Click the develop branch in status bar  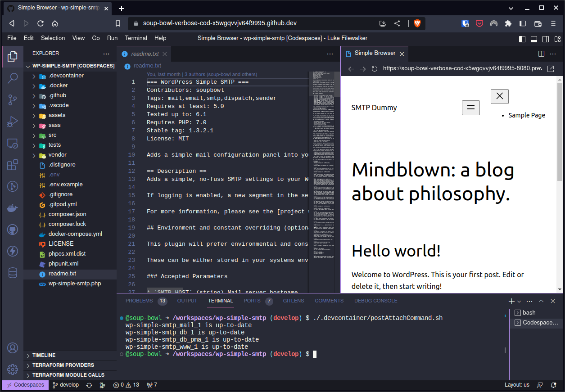(66, 385)
